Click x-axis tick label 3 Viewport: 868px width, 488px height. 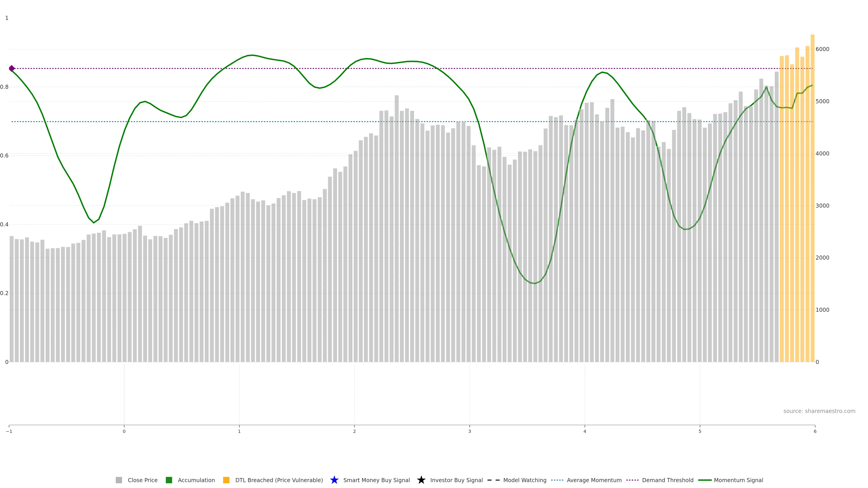(x=469, y=432)
